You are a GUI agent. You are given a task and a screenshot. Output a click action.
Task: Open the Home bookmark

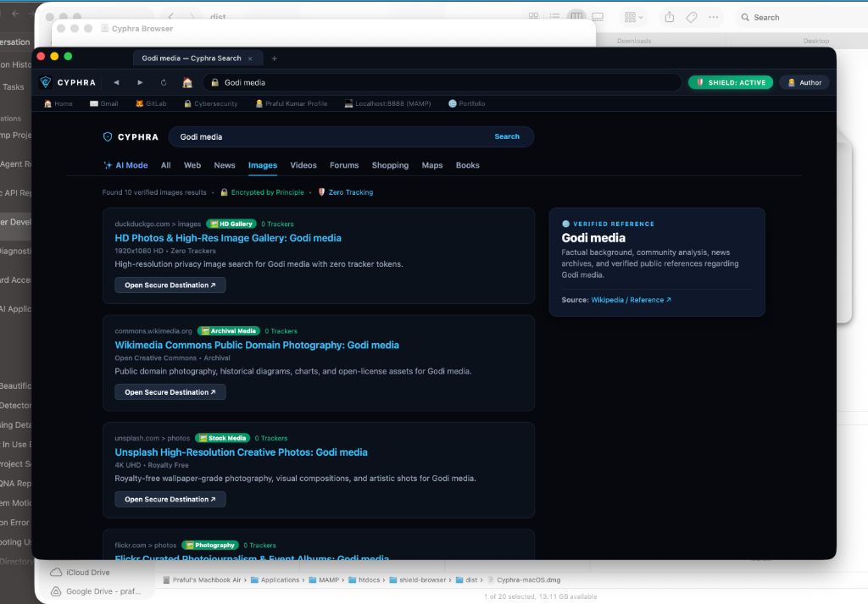[58, 103]
